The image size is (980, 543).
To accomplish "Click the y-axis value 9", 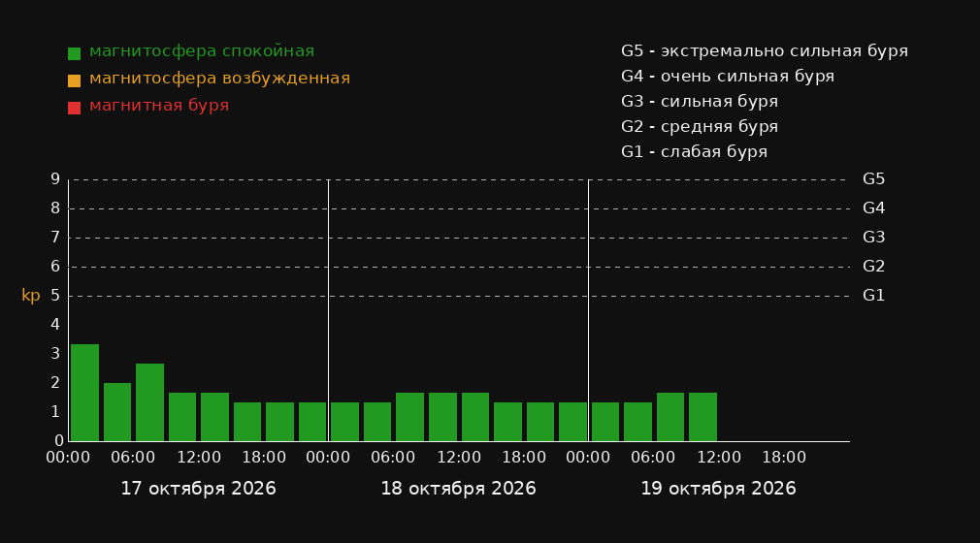I will coord(55,179).
